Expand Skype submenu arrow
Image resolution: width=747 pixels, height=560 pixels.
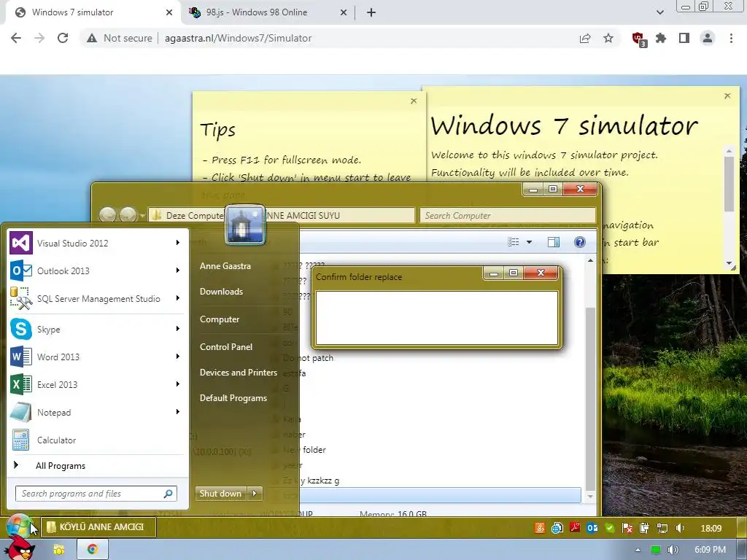point(178,329)
